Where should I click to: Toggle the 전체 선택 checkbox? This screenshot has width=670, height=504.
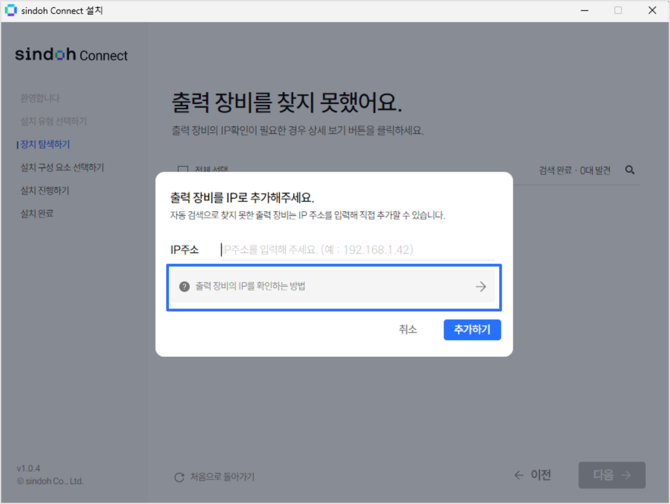point(183,170)
